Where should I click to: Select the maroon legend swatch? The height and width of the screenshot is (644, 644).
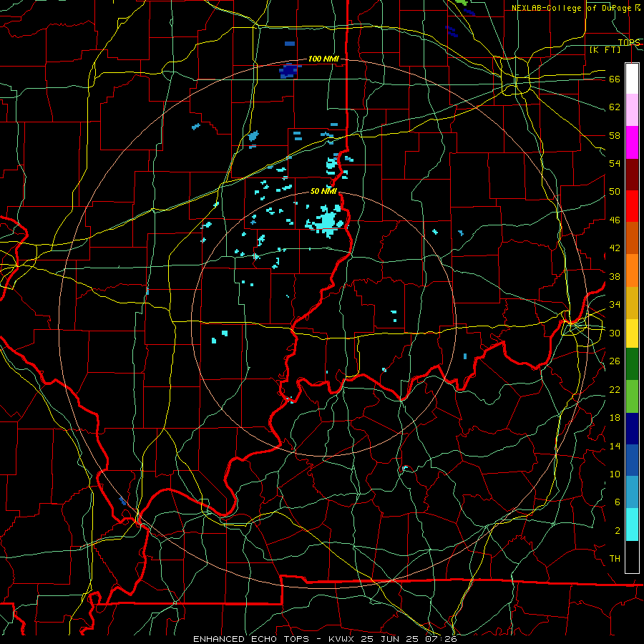point(632,175)
